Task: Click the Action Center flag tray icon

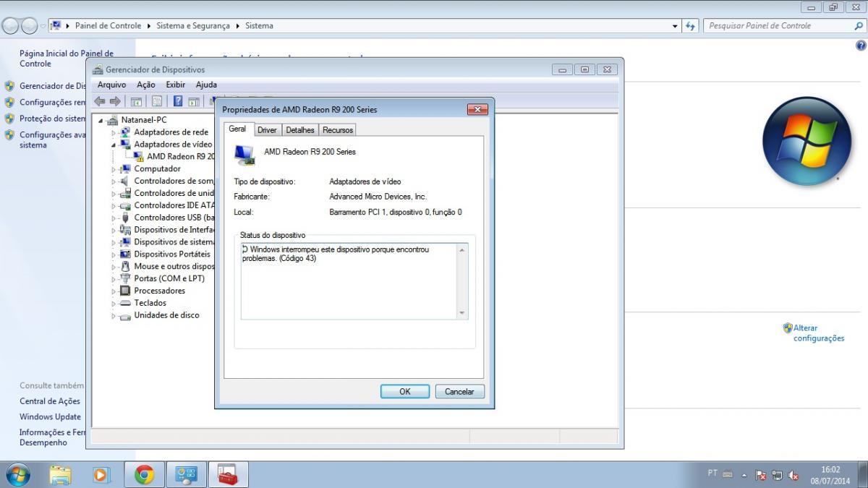Action: click(761, 475)
